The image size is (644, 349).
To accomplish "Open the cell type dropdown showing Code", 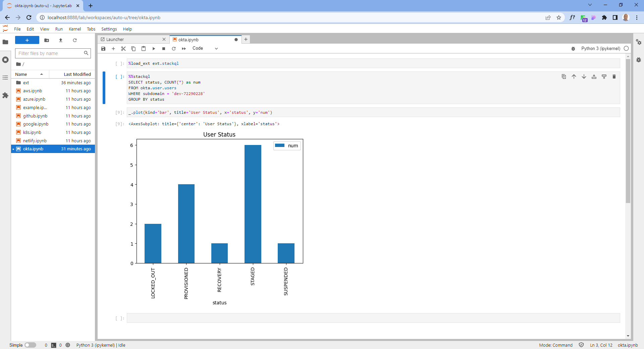I will pyautogui.click(x=205, y=48).
